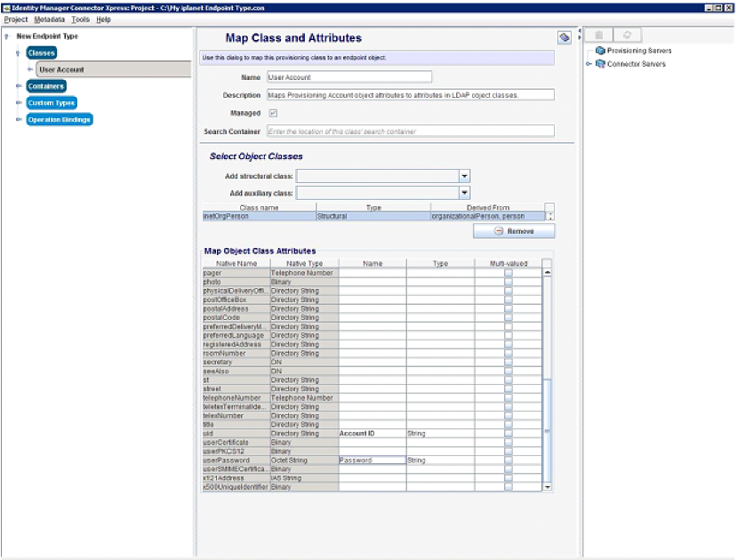Open the Add auxiliary class dropdown

click(x=464, y=192)
